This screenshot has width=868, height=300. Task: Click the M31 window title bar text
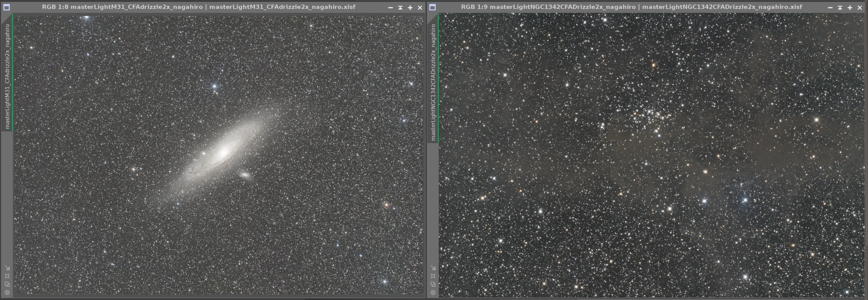[199, 7]
